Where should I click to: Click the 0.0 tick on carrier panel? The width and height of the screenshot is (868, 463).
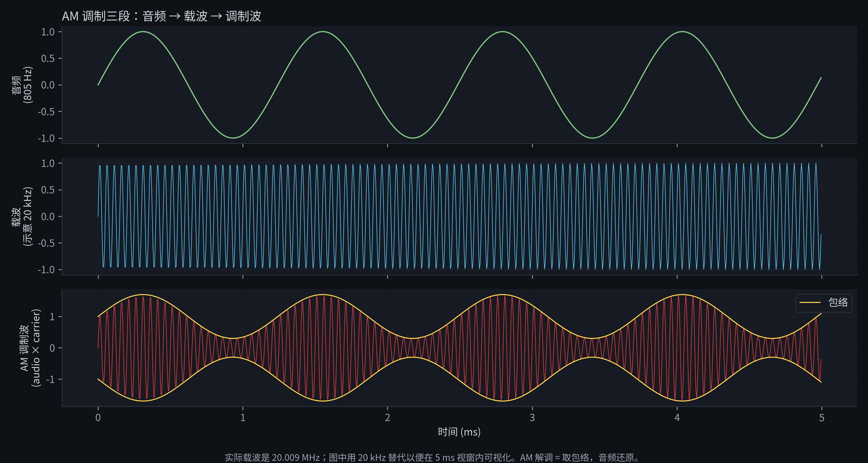47,217
